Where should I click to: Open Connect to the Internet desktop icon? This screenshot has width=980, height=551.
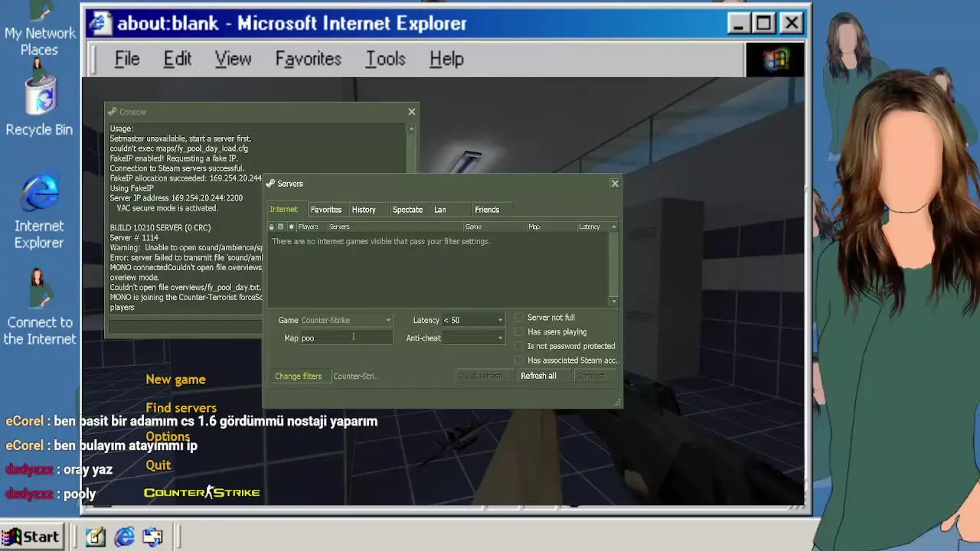pos(39,308)
